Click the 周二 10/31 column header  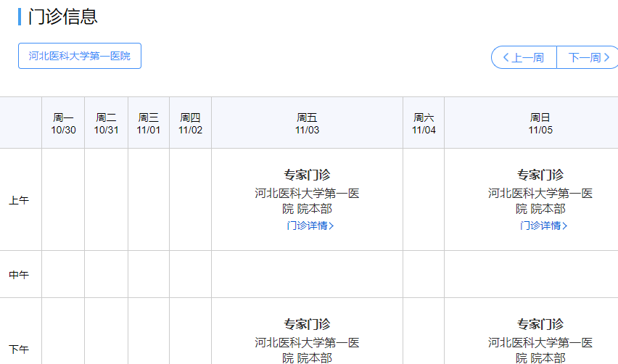click(x=106, y=123)
